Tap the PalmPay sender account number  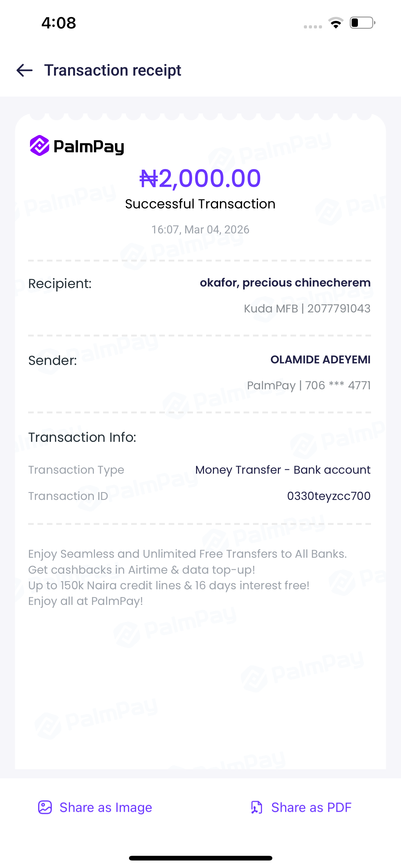(309, 386)
